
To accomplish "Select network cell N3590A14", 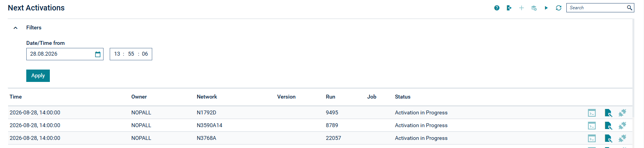I will pos(209,126).
